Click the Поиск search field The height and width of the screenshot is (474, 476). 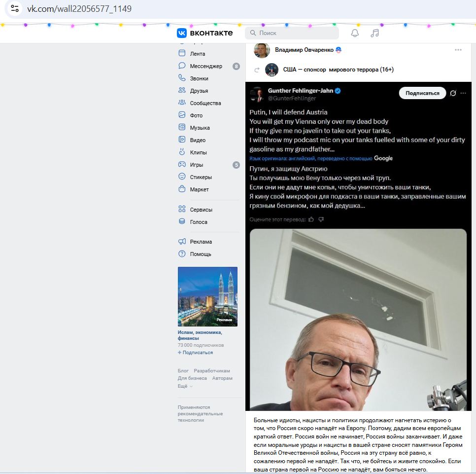pos(292,32)
